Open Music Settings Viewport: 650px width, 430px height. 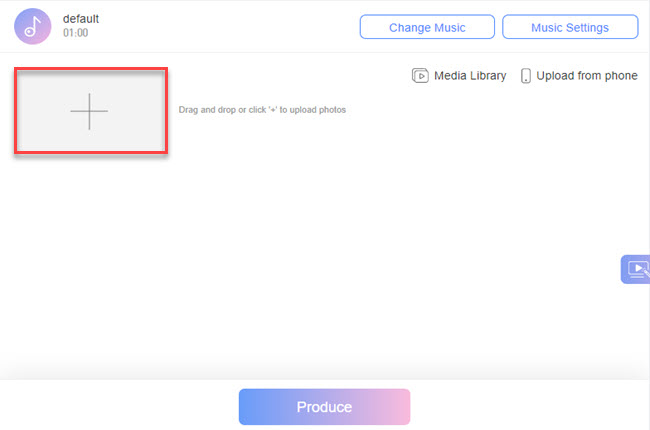click(x=569, y=27)
